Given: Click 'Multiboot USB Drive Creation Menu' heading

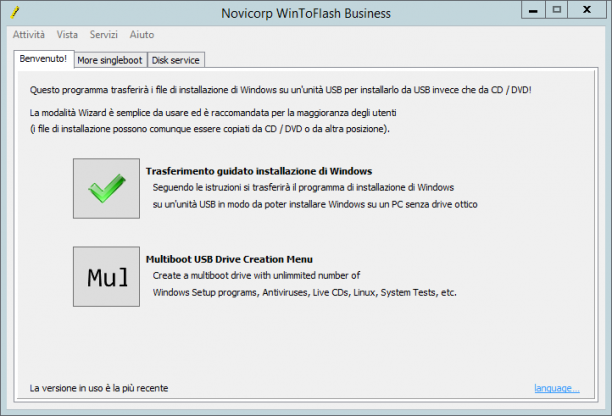Looking at the screenshot, I should (229, 260).
